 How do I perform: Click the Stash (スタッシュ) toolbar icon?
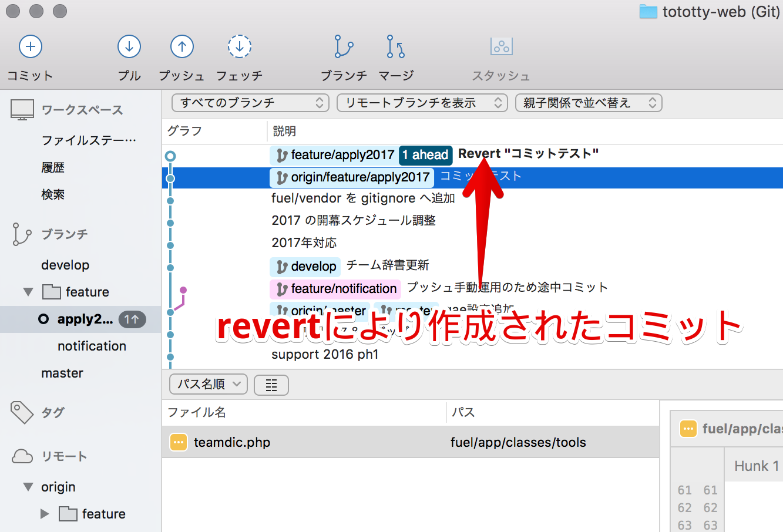coord(502,46)
